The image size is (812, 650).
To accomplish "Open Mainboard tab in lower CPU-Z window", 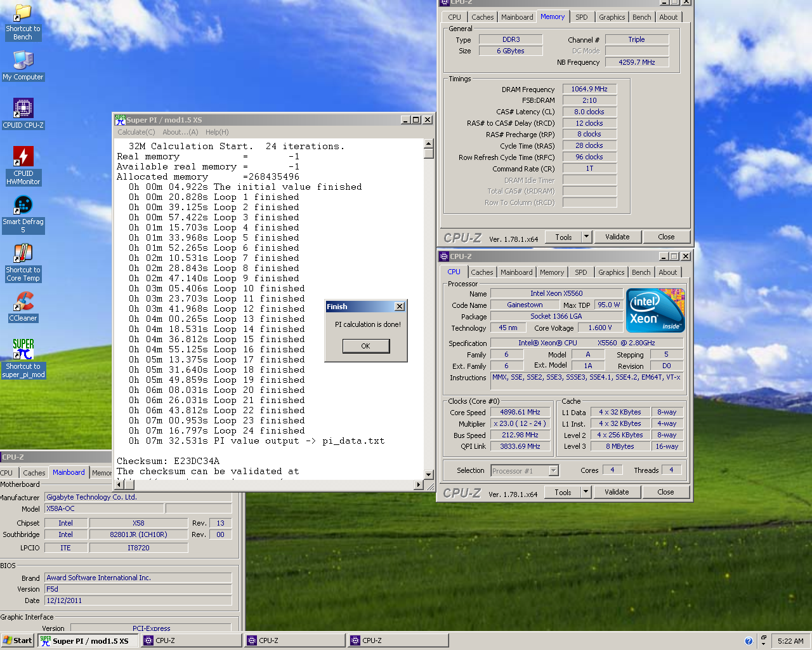I will [x=516, y=272].
